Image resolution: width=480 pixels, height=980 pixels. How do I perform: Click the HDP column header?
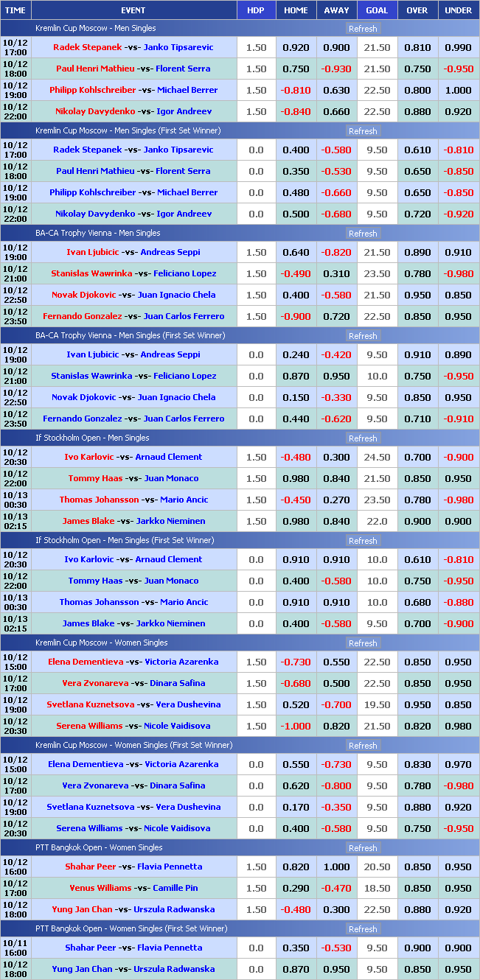256,10
